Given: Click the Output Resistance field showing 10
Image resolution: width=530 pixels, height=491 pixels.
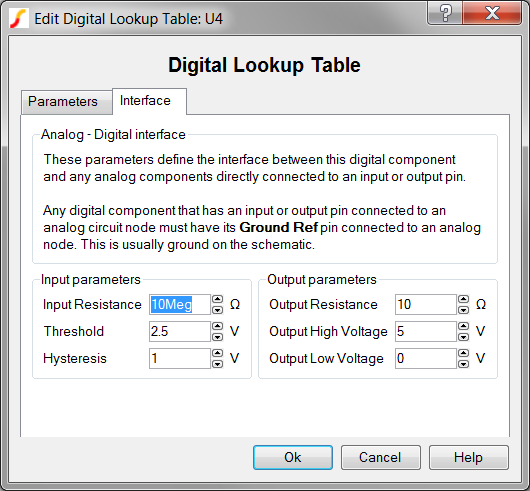Looking at the screenshot, I should [426, 304].
